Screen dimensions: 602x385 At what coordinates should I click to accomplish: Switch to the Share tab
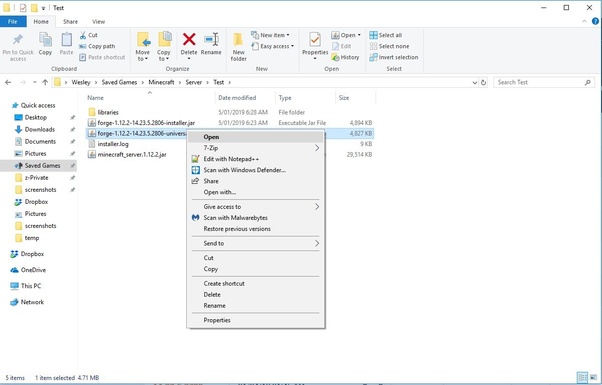point(70,21)
